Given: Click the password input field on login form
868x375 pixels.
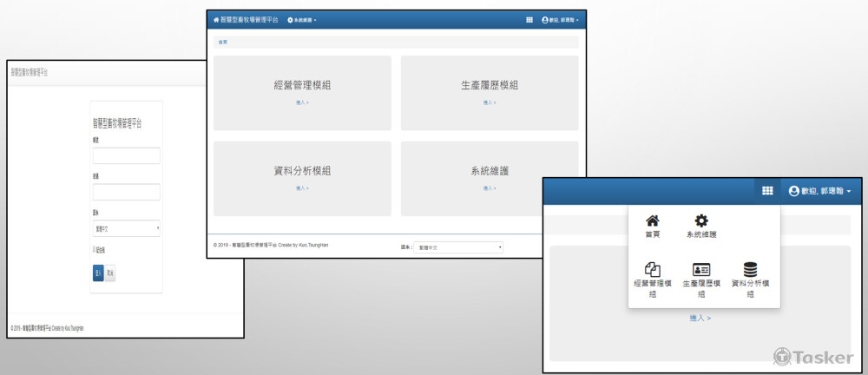Looking at the screenshot, I should point(126,192).
